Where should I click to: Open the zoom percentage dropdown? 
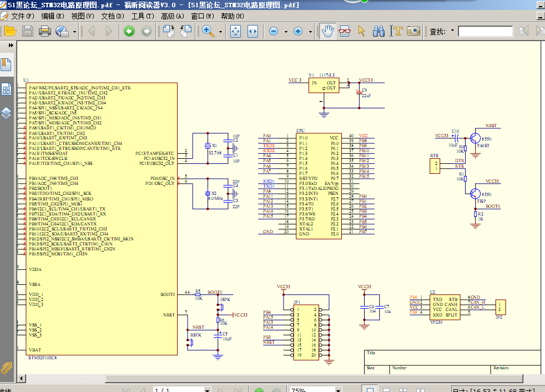(338, 390)
